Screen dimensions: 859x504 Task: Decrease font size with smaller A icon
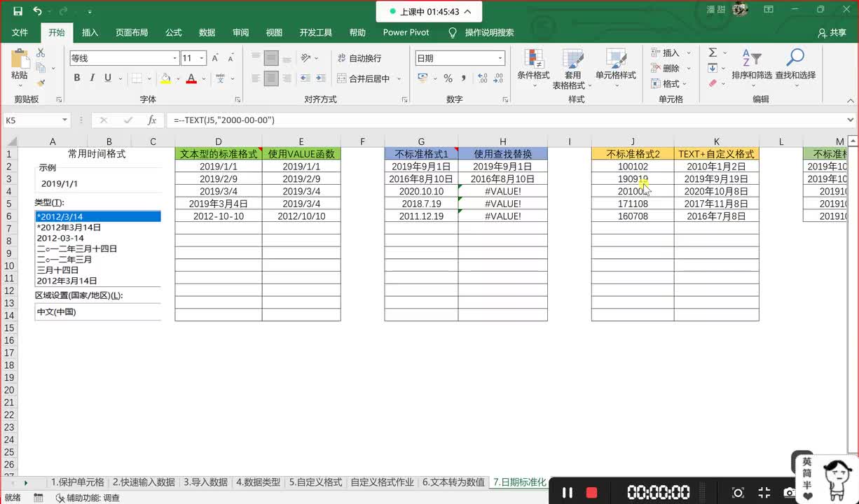coord(231,58)
